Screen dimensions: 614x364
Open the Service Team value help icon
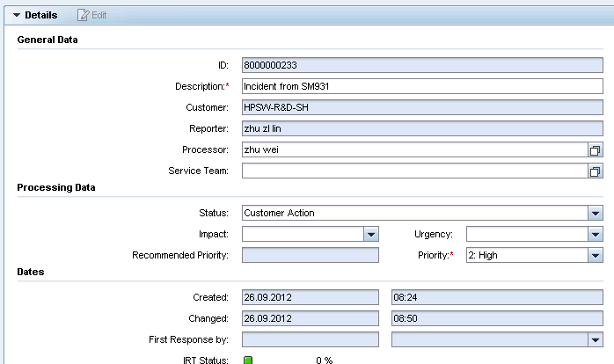596,171
